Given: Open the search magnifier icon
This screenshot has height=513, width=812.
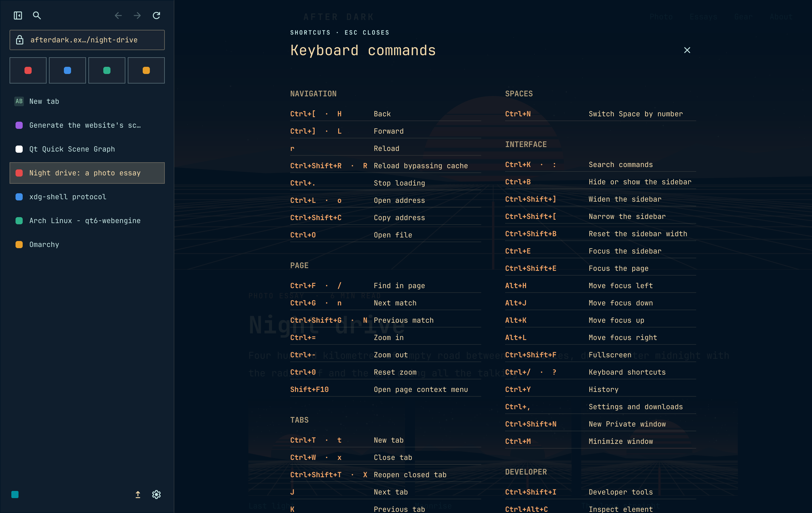Looking at the screenshot, I should (x=37, y=16).
